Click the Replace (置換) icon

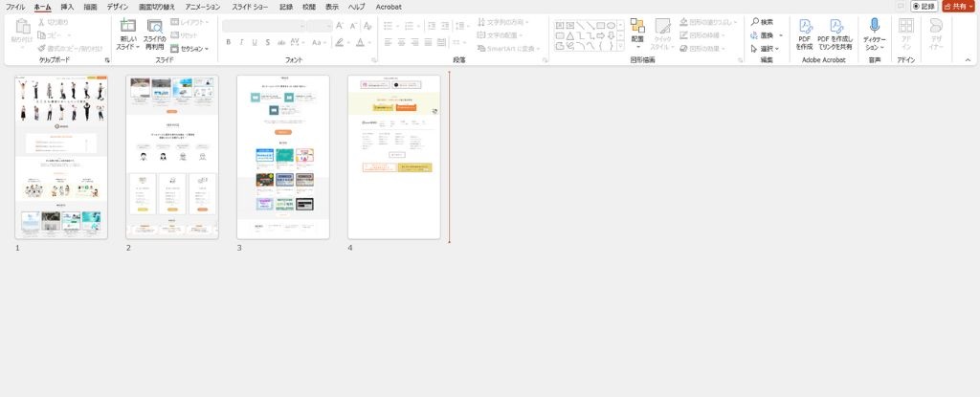pyautogui.click(x=755, y=34)
